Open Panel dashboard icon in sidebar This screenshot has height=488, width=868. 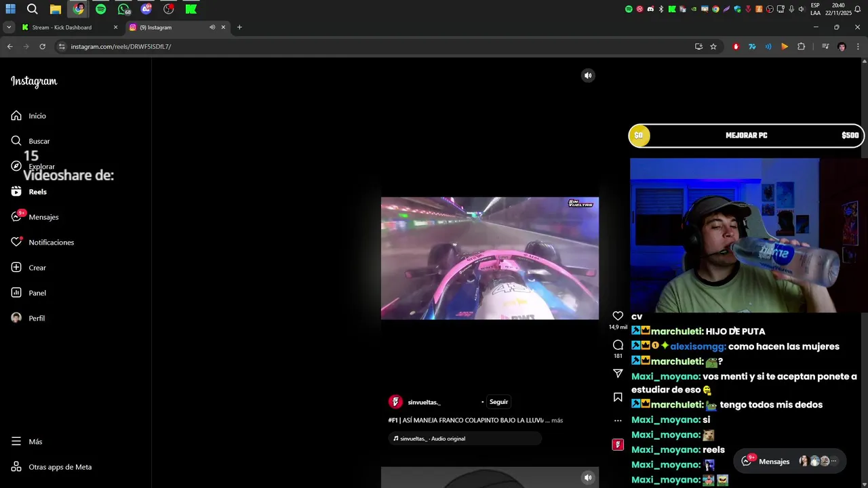[16, 293]
